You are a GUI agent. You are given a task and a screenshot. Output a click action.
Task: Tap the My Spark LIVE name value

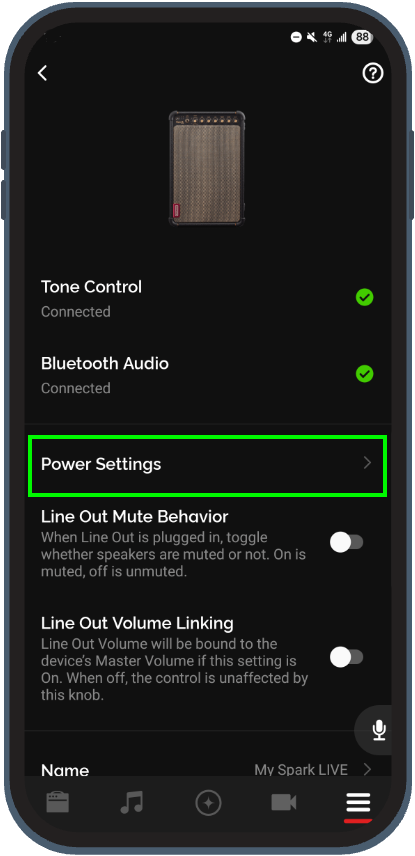pos(301,770)
